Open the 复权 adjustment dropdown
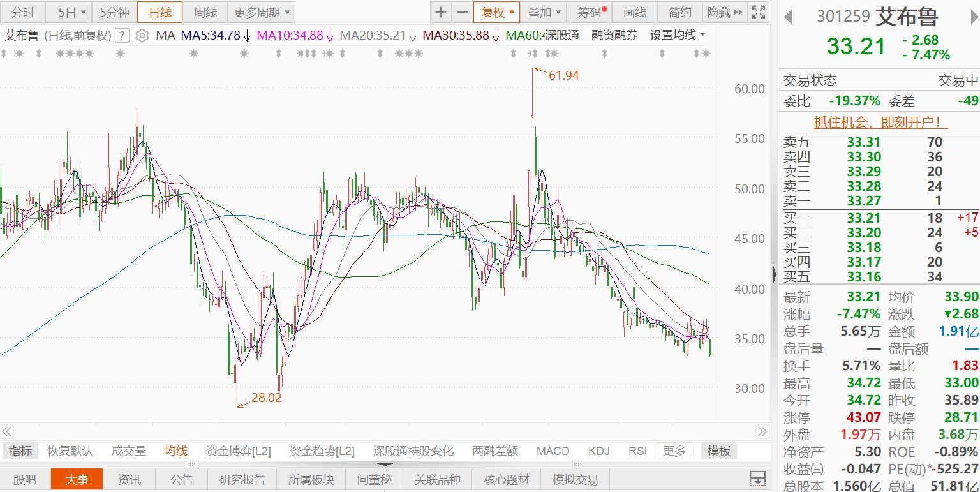The height and width of the screenshot is (492, 980). (x=496, y=12)
